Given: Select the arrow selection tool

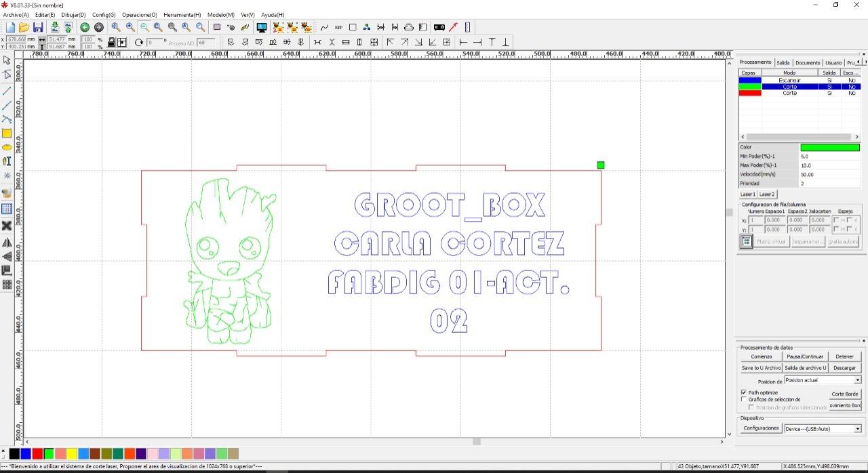Looking at the screenshot, I should (x=7, y=60).
